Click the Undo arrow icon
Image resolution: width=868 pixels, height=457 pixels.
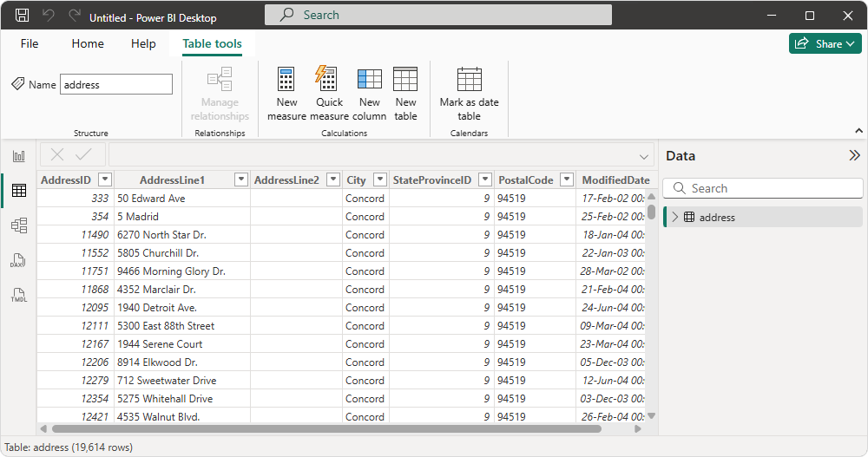(x=49, y=16)
